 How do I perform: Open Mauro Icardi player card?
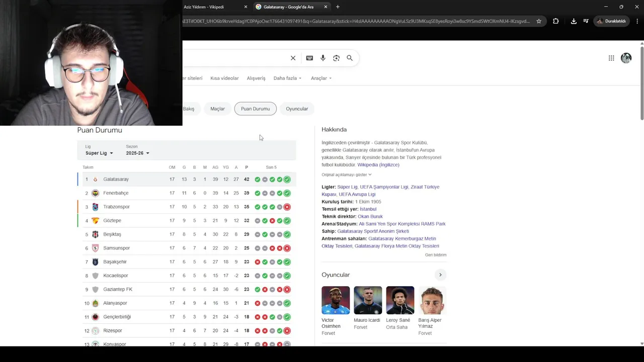[368, 308]
